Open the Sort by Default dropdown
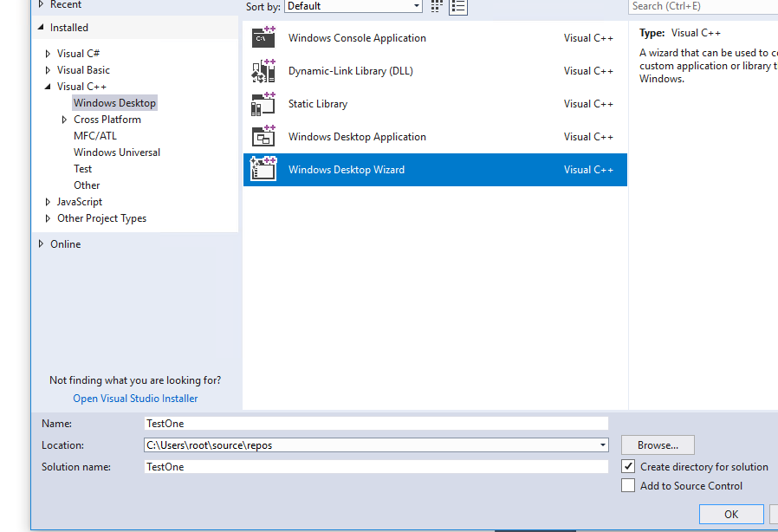The height and width of the screenshot is (532, 778). tap(353, 6)
